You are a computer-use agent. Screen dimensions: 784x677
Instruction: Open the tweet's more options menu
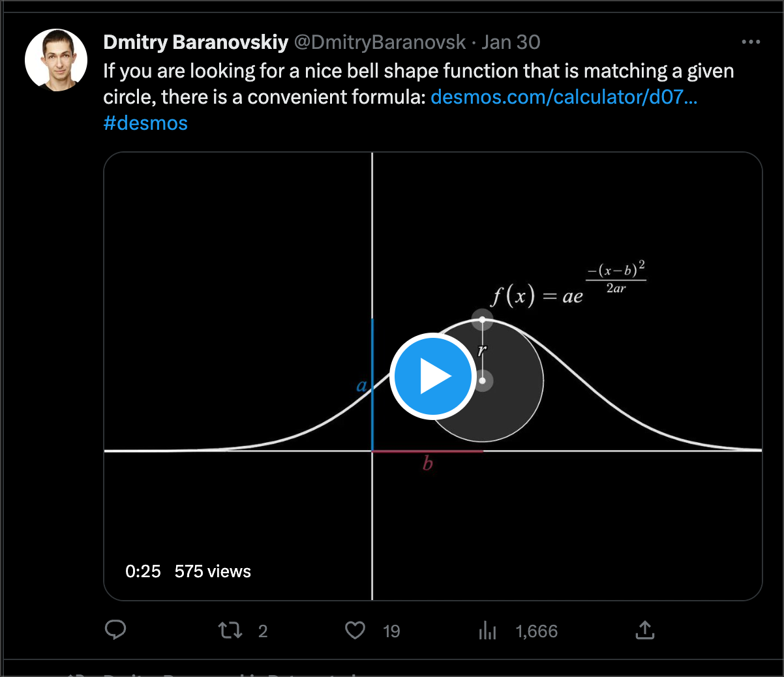751,42
